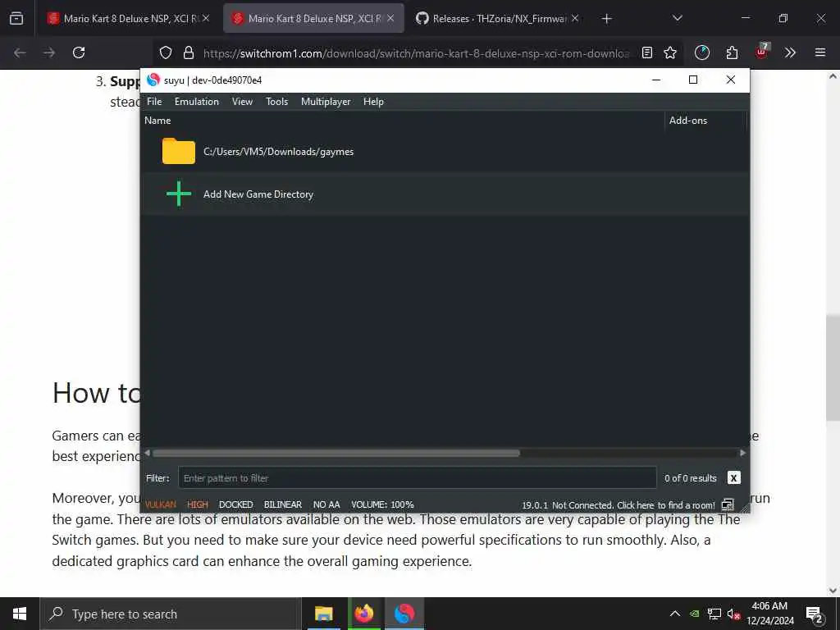Screen dimensions: 840x630
Task: Click the '0 of 0 results' filter count
Action: 690,478
